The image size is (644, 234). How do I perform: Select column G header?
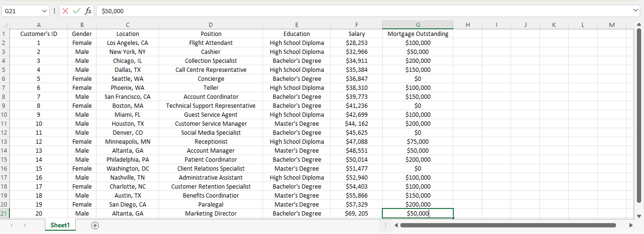(x=418, y=25)
